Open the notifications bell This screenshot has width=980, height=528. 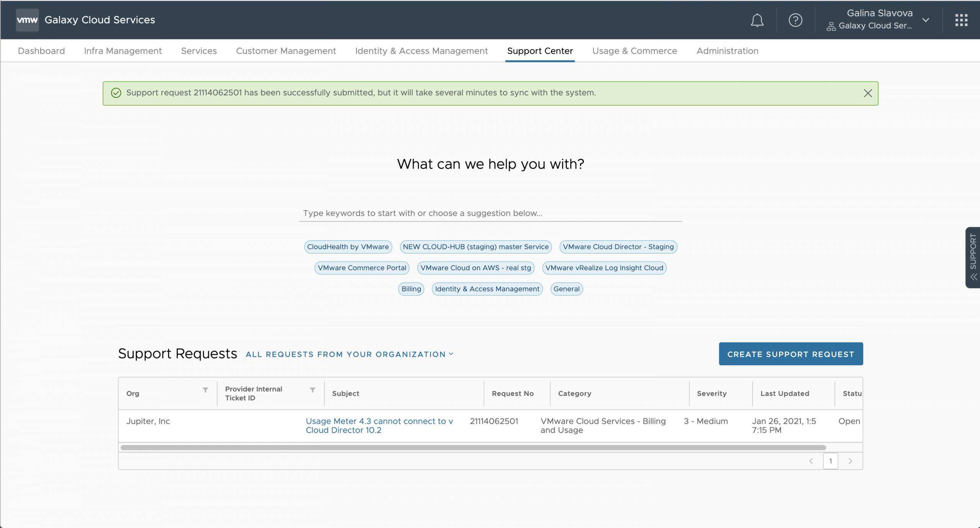pos(757,20)
